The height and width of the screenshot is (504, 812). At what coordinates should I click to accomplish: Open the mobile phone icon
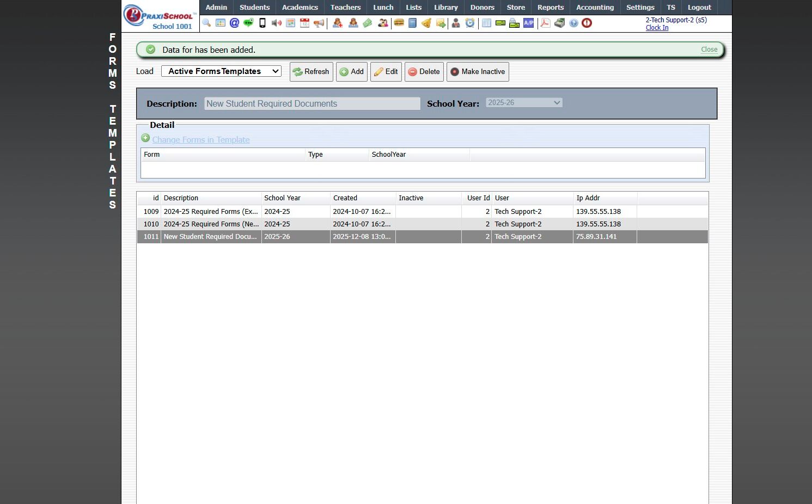(x=262, y=23)
